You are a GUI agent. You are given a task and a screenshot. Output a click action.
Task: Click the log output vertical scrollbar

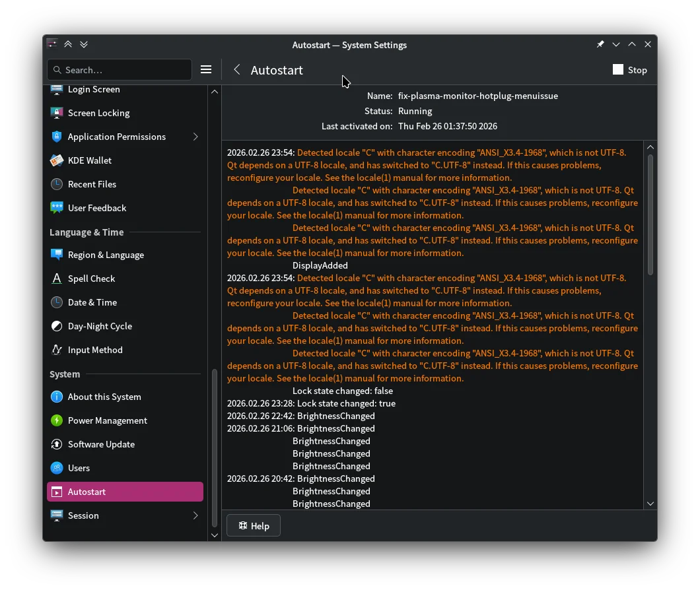pos(650,214)
